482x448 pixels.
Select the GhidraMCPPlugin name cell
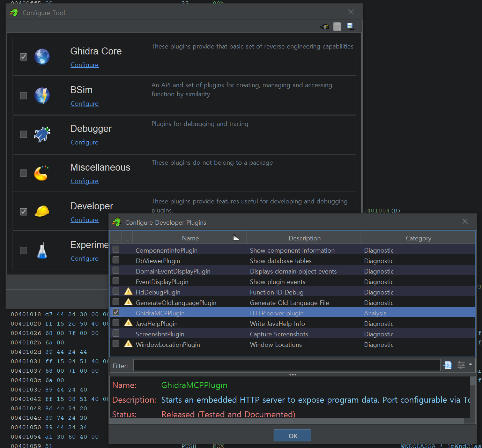point(190,312)
